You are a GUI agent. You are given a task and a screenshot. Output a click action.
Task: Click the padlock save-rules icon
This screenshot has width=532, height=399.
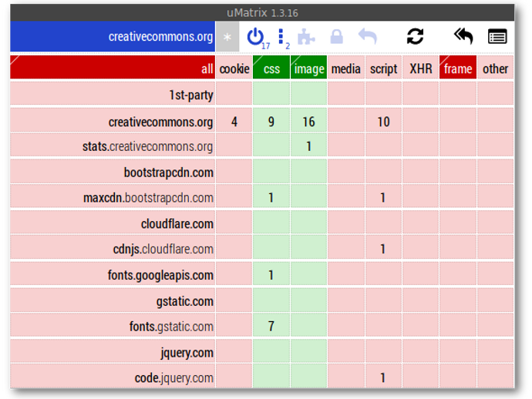tap(337, 37)
